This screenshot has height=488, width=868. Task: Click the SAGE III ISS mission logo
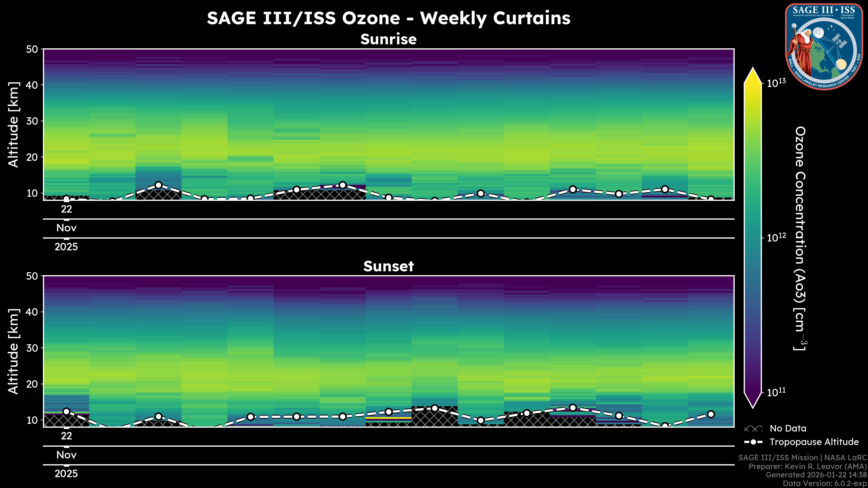pyautogui.click(x=824, y=47)
